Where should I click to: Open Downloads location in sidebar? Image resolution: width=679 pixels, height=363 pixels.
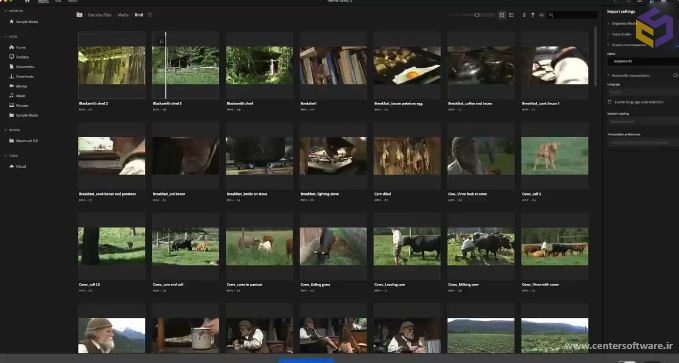point(22,76)
